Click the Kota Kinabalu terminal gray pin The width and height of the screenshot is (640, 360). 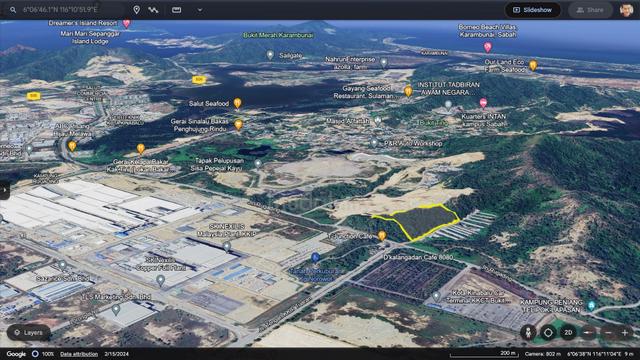(x=436, y=296)
